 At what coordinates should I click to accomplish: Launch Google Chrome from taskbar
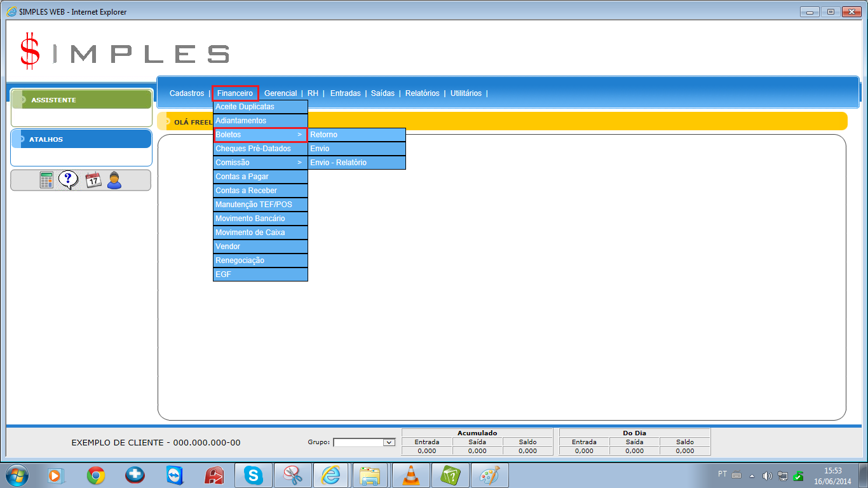click(96, 475)
